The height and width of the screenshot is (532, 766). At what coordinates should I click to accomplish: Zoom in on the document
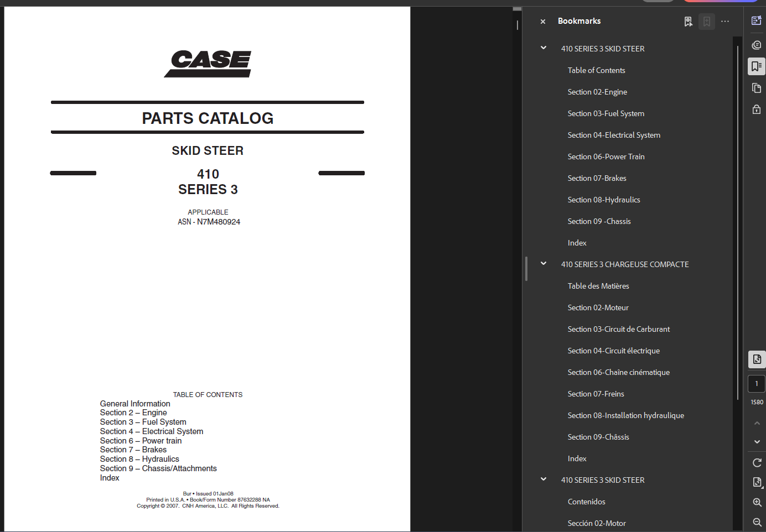757,502
